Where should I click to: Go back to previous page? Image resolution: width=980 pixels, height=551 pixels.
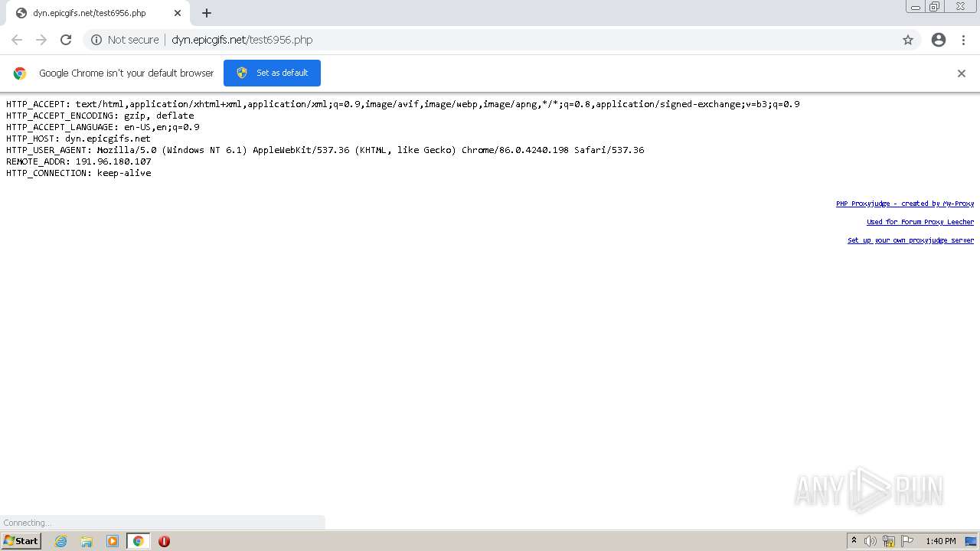17,40
